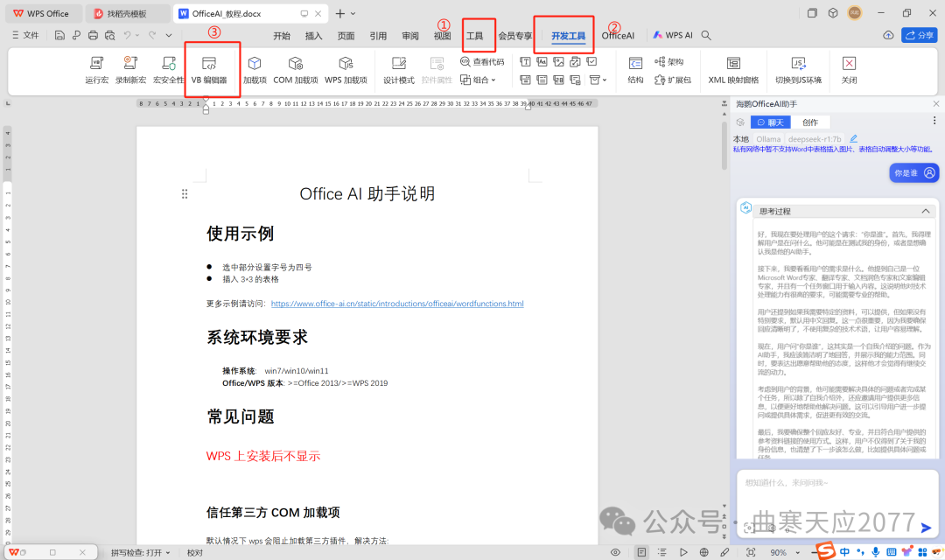Viewport: 945px width, 560px height.
Task: Insert date picker content control
Action: click(x=558, y=80)
